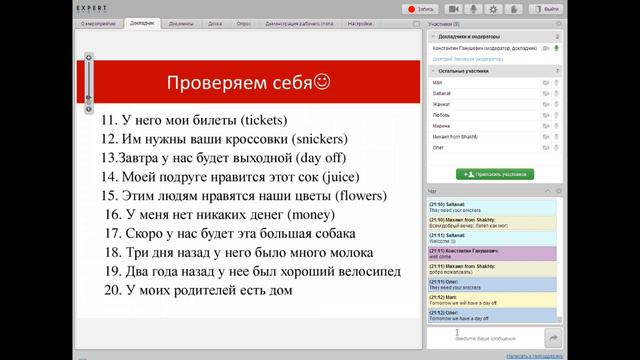Click the Выйти exit button
The height and width of the screenshot is (360, 640).
[547, 9]
